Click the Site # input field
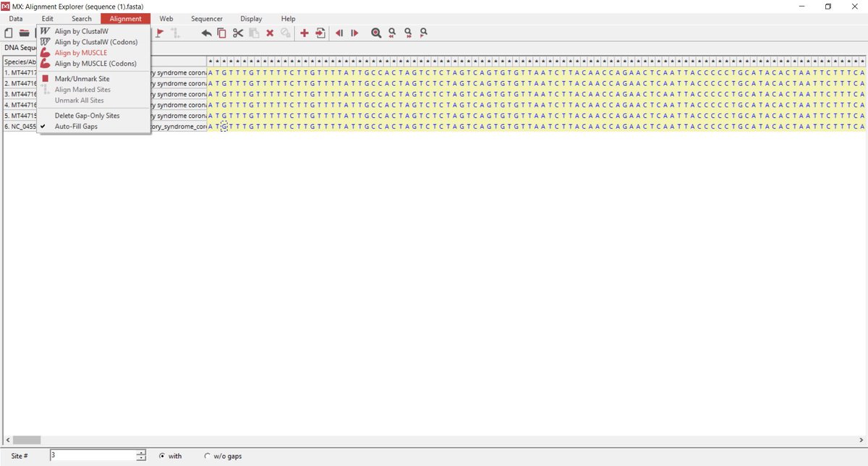 point(93,456)
